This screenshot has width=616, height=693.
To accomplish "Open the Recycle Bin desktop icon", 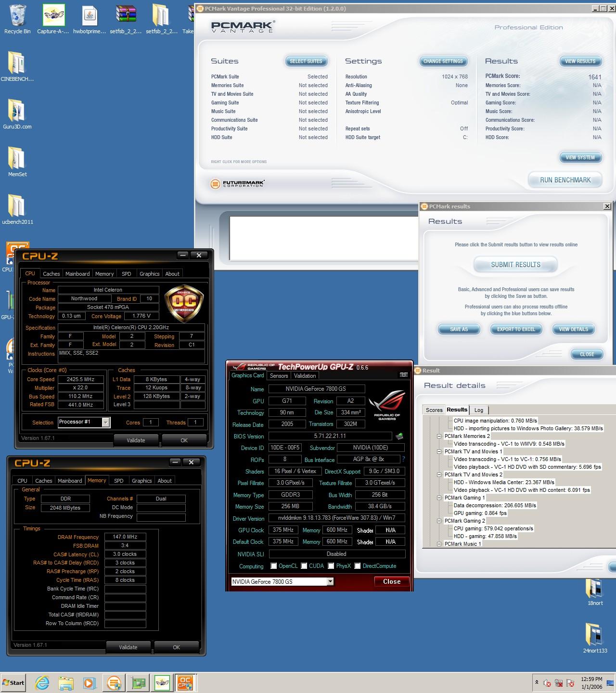I will (17, 19).
